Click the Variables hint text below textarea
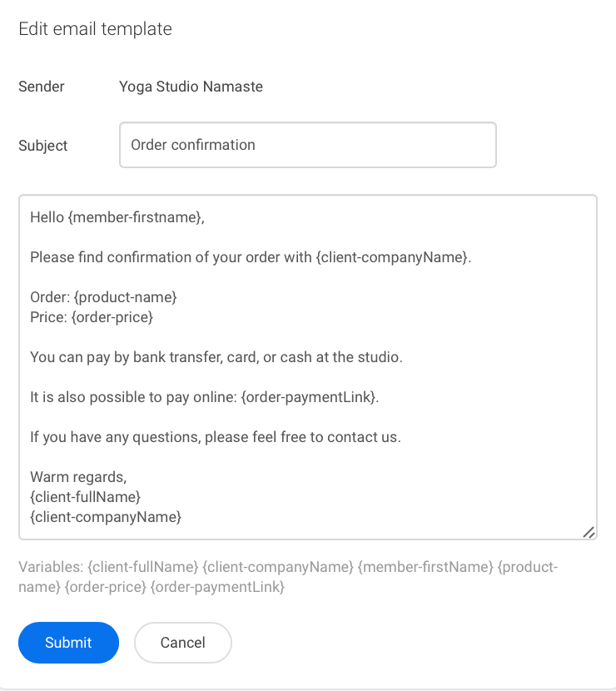 tap(288, 577)
